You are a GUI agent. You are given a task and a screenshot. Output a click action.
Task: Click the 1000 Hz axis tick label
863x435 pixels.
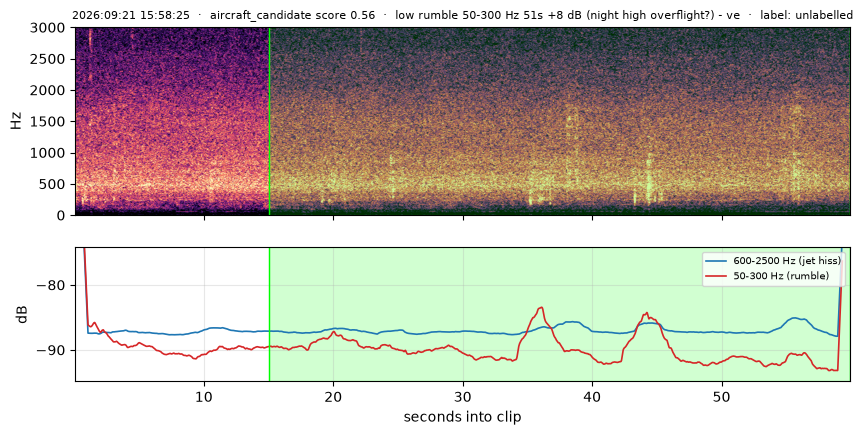[x=47, y=153]
